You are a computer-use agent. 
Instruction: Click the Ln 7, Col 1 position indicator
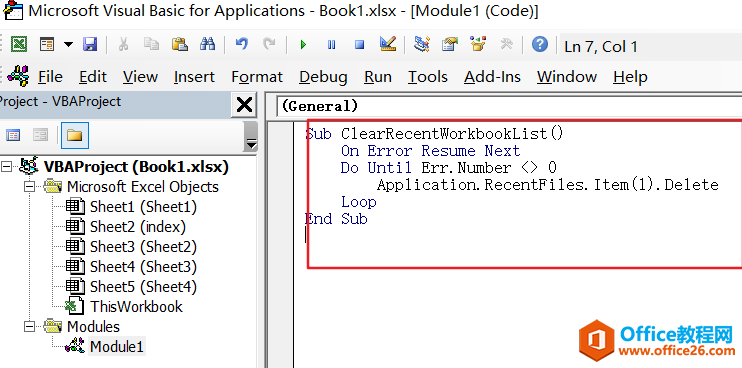[x=601, y=46]
